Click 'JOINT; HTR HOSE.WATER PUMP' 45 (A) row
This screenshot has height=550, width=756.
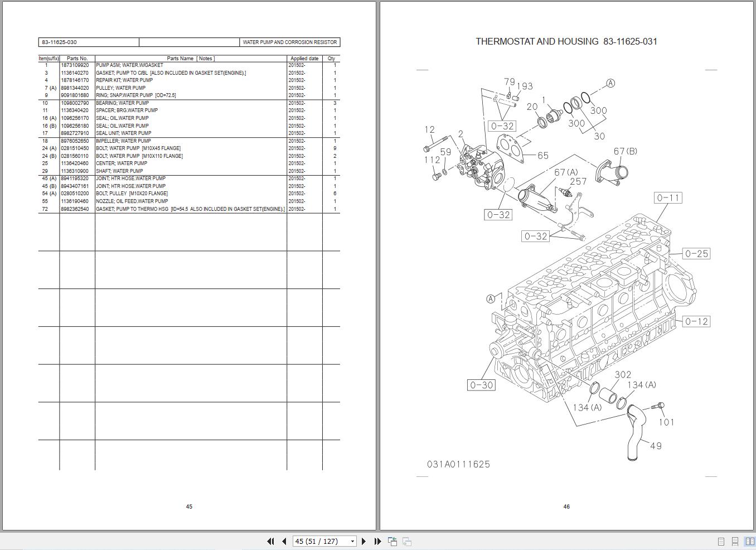tap(130, 178)
